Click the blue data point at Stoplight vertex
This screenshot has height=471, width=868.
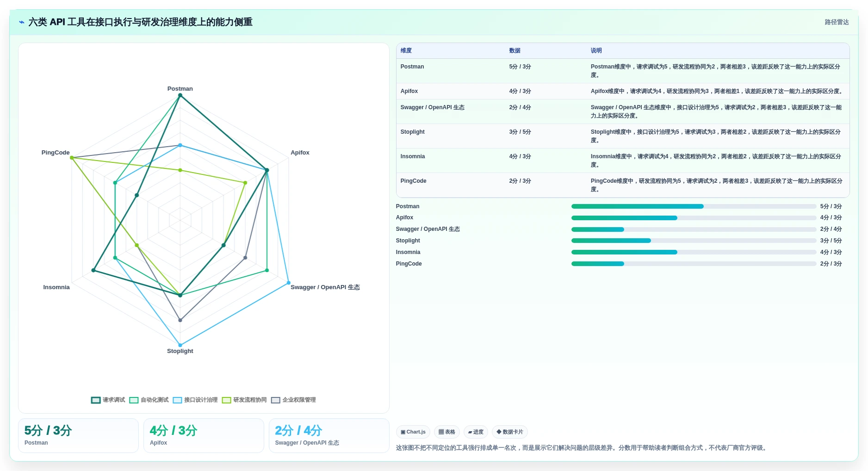pos(180,345)
